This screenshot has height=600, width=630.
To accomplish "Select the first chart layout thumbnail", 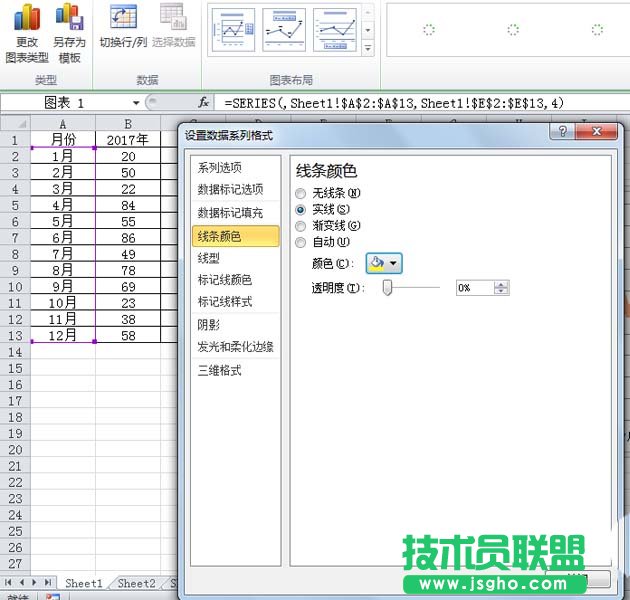I will [233, 30].
